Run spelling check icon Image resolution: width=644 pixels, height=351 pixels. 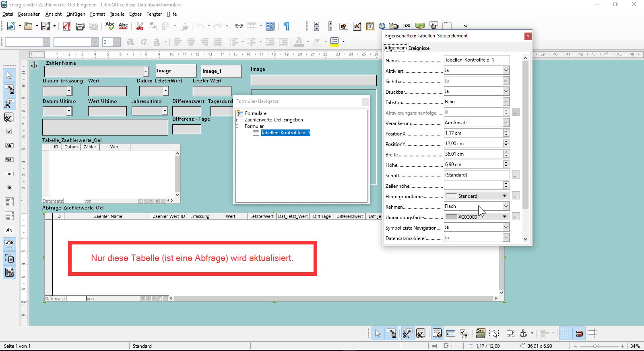(x=110, y=26)
